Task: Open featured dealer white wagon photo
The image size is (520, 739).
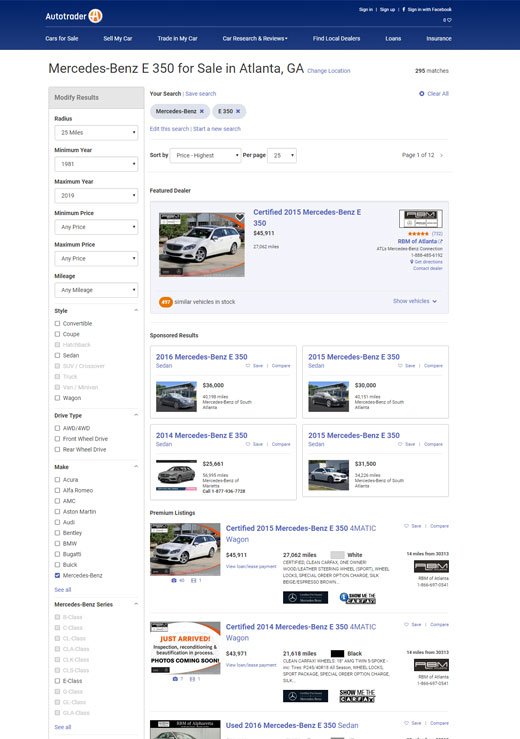Action: point(202,244)
